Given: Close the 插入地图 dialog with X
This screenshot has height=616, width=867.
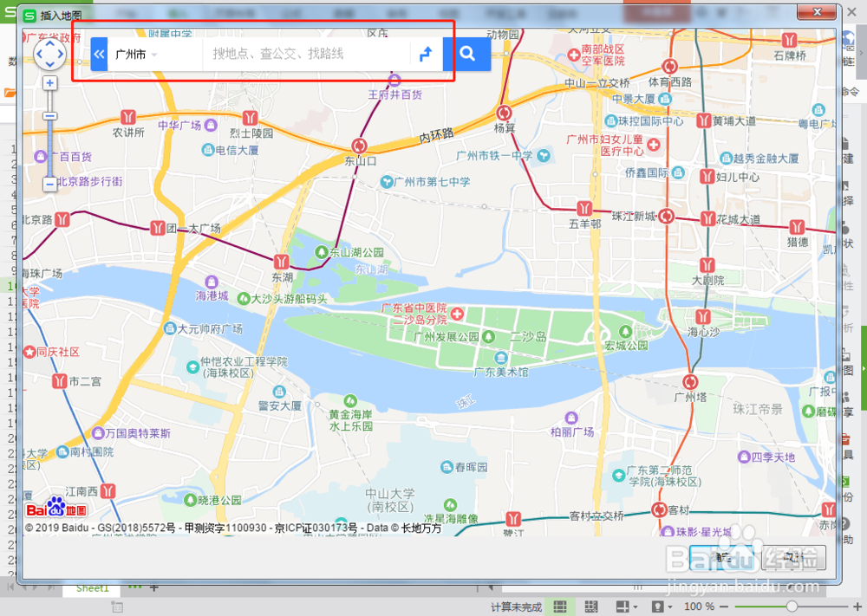Looking at the screenshot, I should coord(818,12).
